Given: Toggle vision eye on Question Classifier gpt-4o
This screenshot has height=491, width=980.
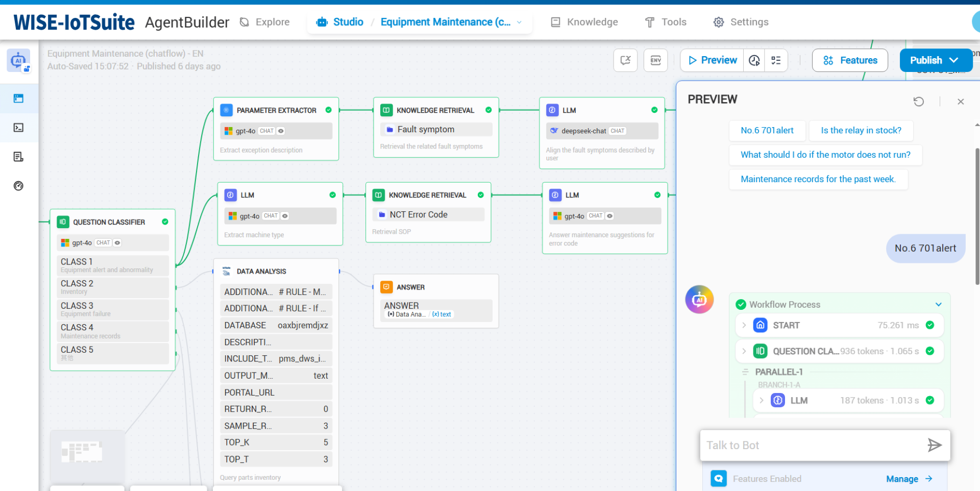Looking at the screenshot, I should [117, 243].
